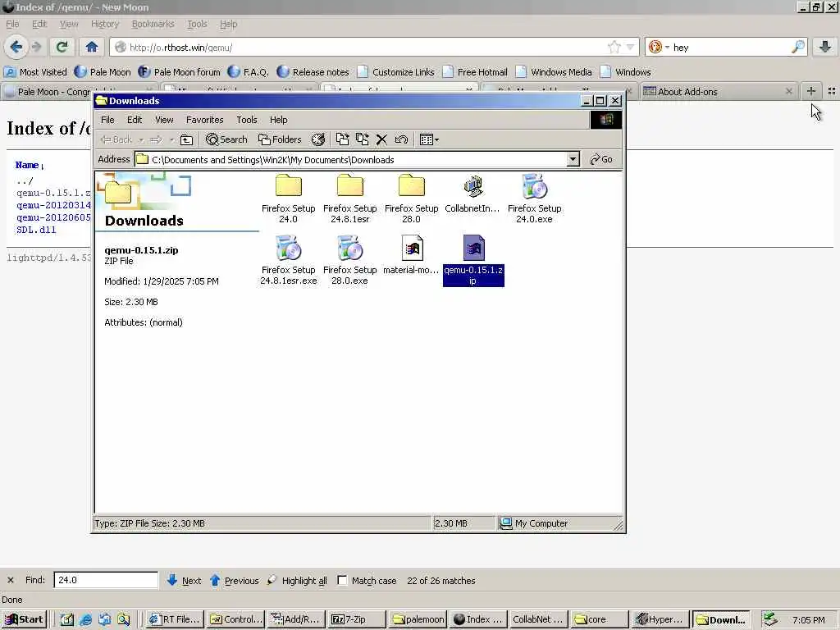Find Previous match in find bar

[234, 580]
